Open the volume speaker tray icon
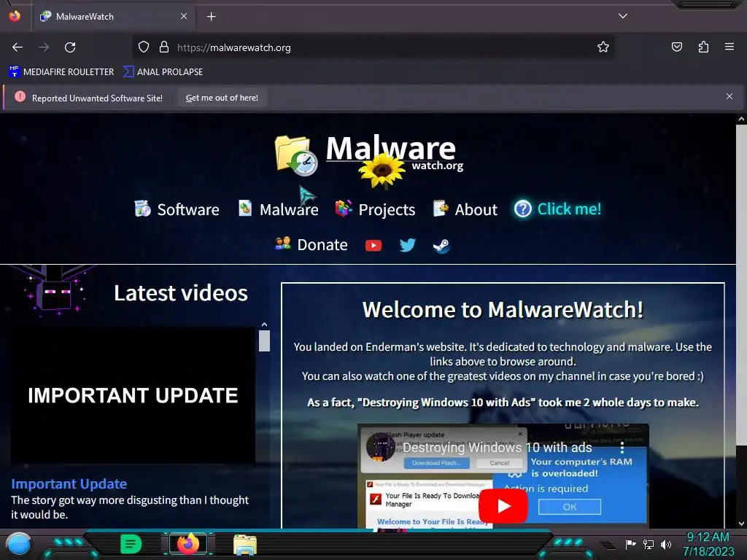Viewport: 747px width, 560px height. (x=666, y=544)
